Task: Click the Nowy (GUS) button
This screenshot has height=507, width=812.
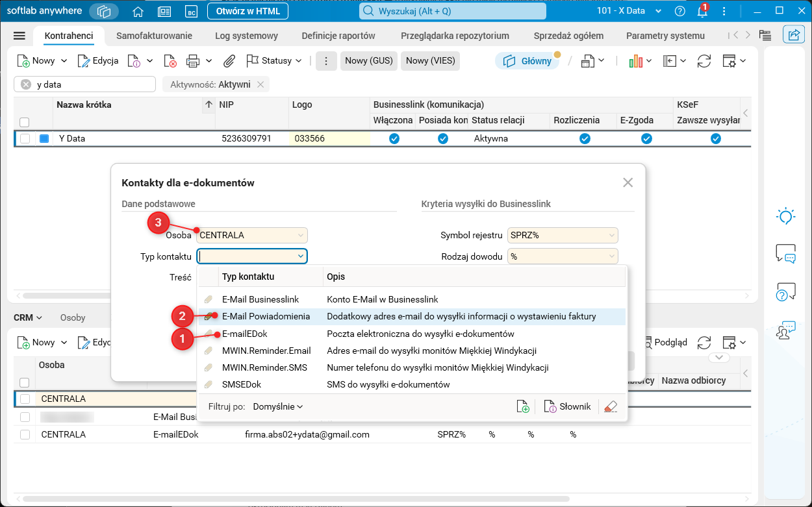Action: click(x=369, y=61)
